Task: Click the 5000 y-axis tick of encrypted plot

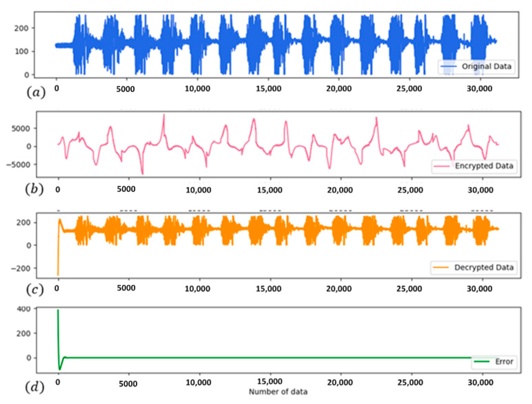Action: click(x=21, y=129)
